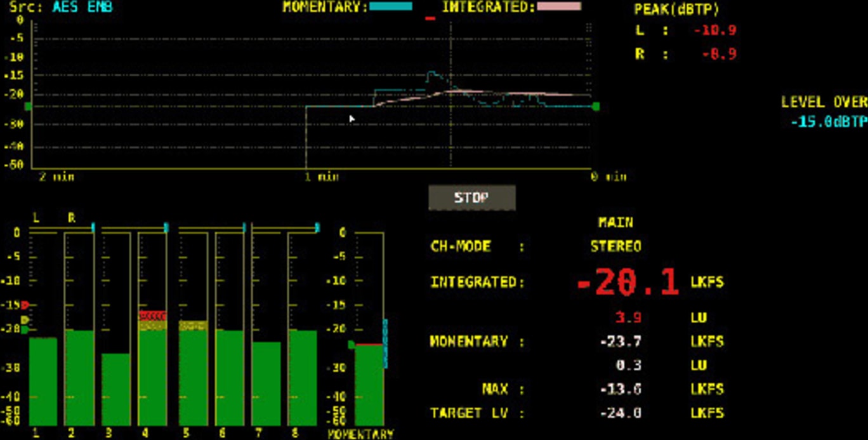Click the R channel label above meter 2
This screenshot has width=868, height=440.
click(72, 218)
